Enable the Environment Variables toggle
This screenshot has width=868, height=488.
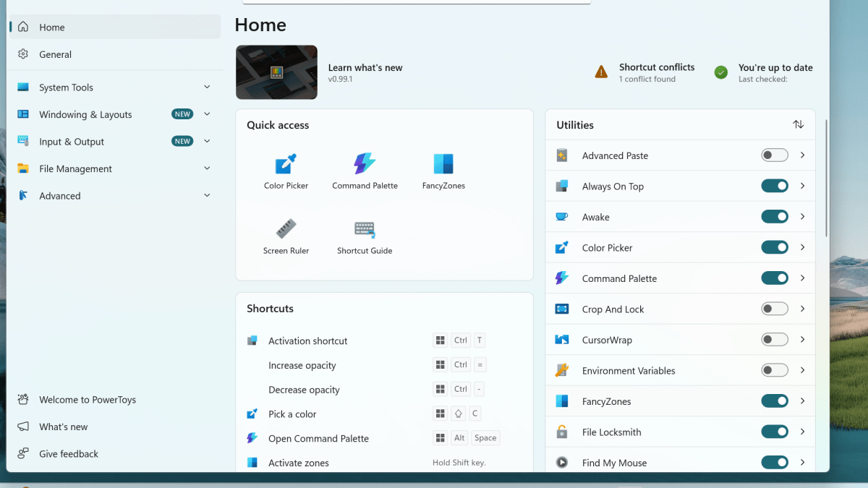point(774,370)
